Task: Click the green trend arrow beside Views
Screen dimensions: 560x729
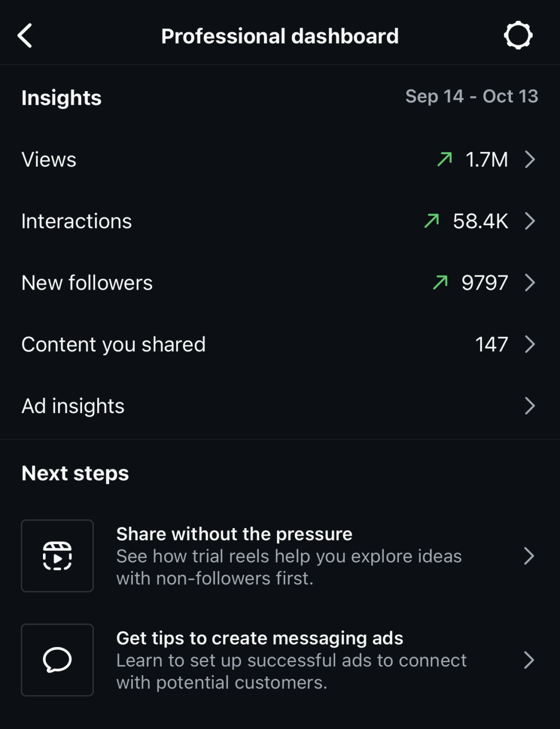Action: (x=445, y=159)
